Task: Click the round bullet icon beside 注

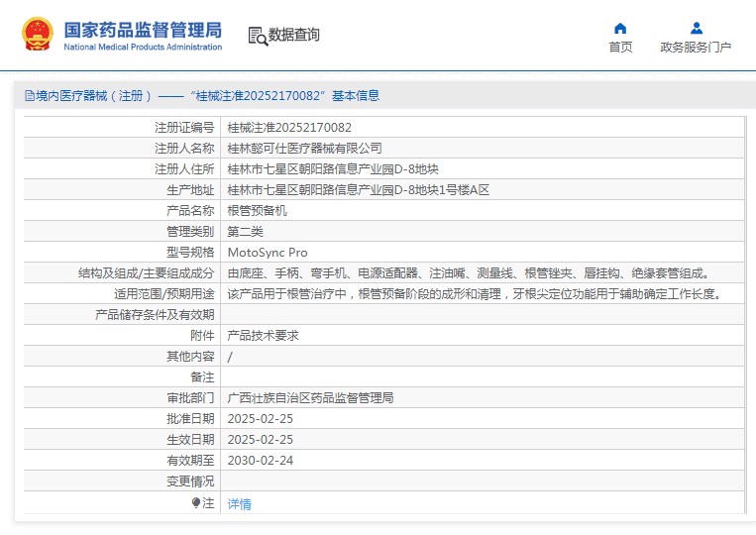Action: point(196,503)
